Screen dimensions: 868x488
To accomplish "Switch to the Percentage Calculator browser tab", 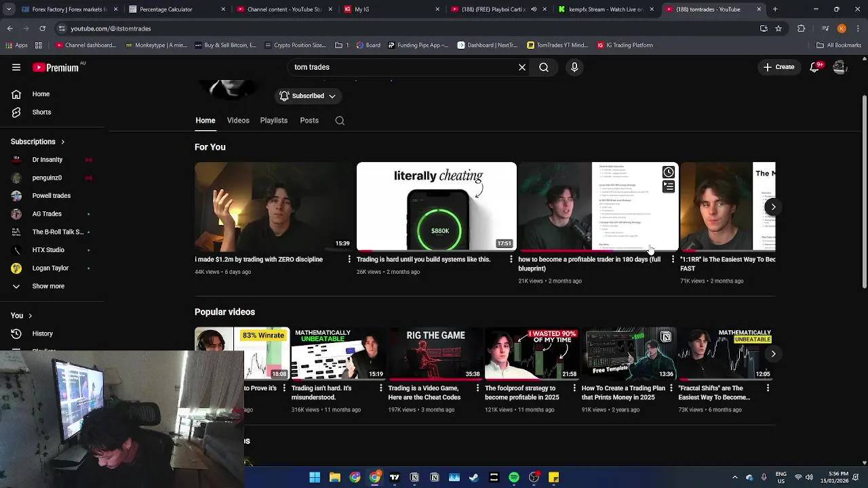I will (x=176, y=9).
